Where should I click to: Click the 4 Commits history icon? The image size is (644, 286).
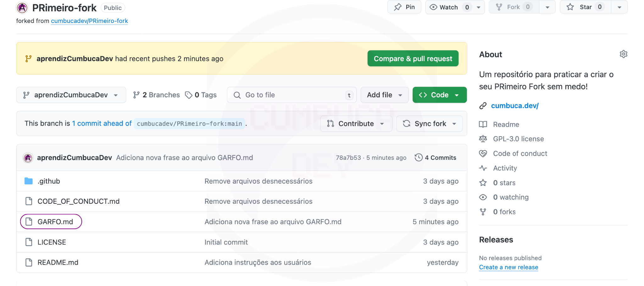pyautogui.click(x=419, y=158)
